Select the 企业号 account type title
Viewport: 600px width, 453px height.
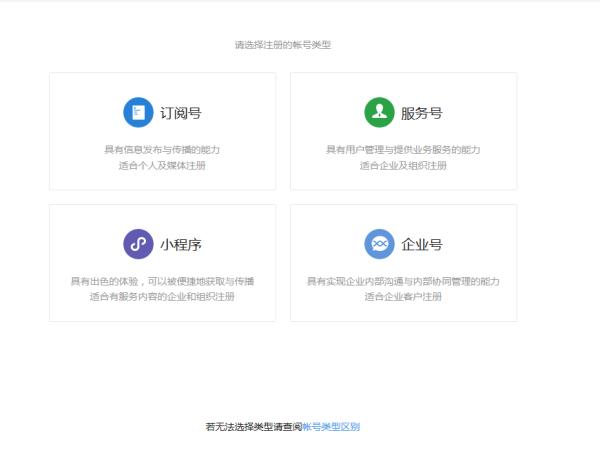(422, 244)
